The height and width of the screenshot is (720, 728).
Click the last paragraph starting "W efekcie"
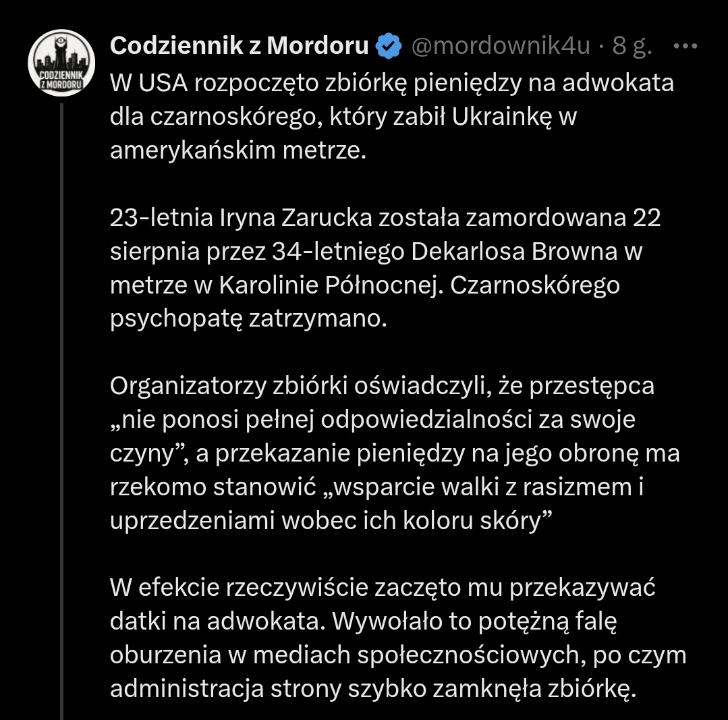click(x=398, y=638)
